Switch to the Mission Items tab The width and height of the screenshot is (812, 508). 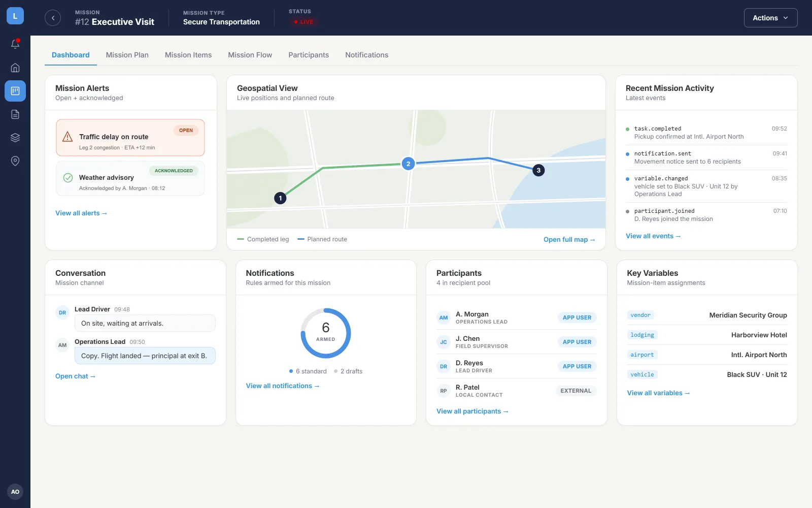click(188, 55)
